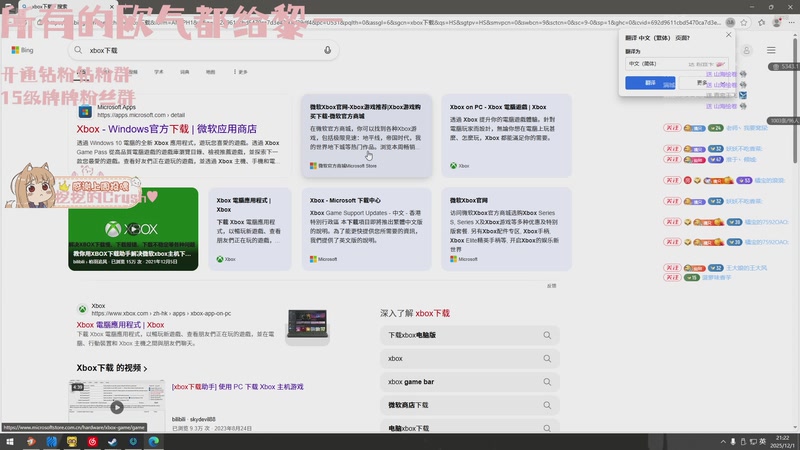
Task: Open [xbox下载助手] 使用 PC 下载 link
Action: 238,387
